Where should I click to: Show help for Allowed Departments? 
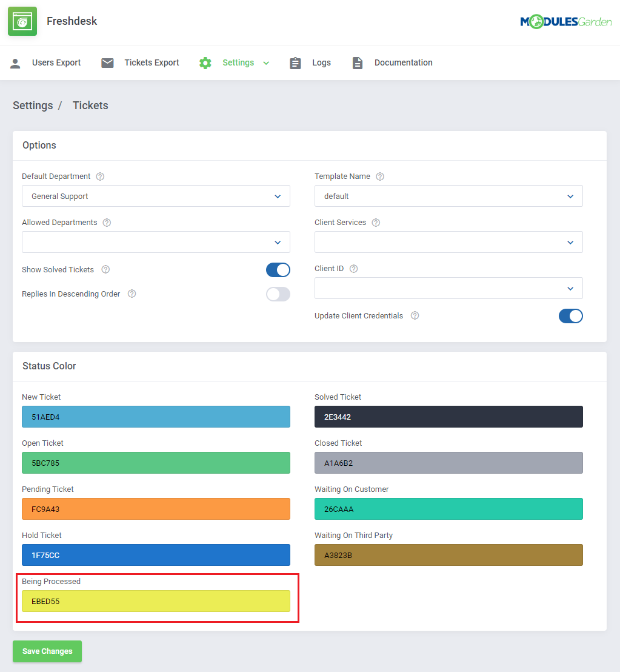point(107,223)
